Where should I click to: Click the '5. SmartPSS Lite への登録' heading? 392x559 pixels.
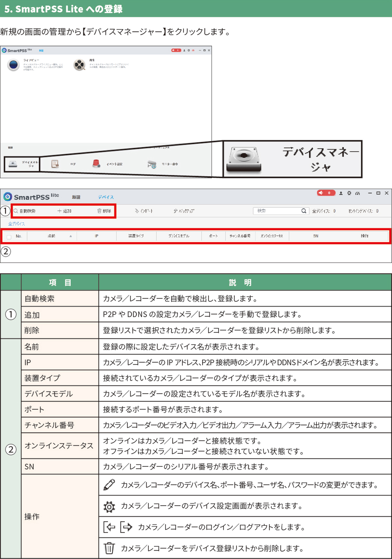coord(63,9)
